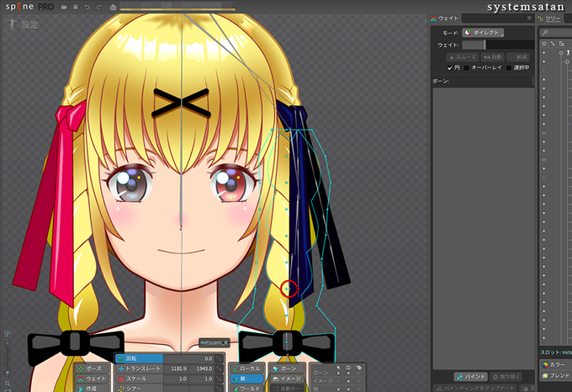Click the bone filter icon in tree header
This screenshot has height=392, width=572.
coord(553,44)
